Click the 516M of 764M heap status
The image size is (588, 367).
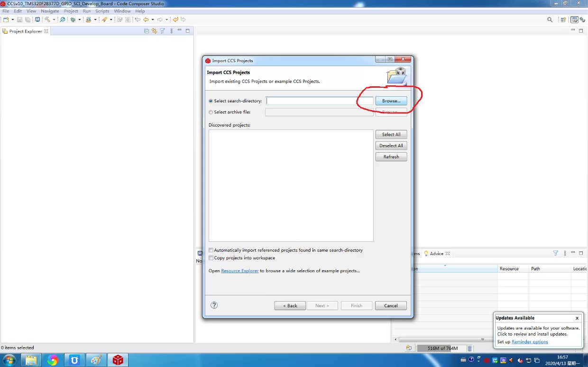442,348
